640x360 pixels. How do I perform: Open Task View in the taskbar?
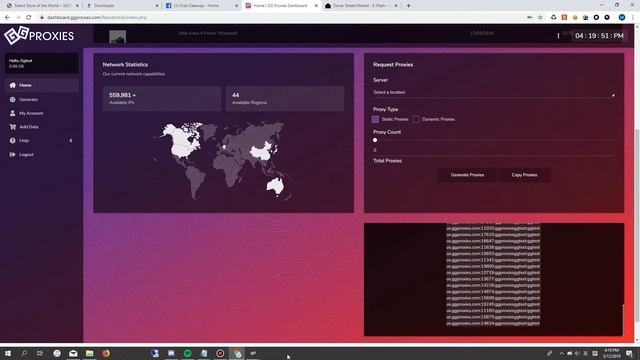[40, 353]
